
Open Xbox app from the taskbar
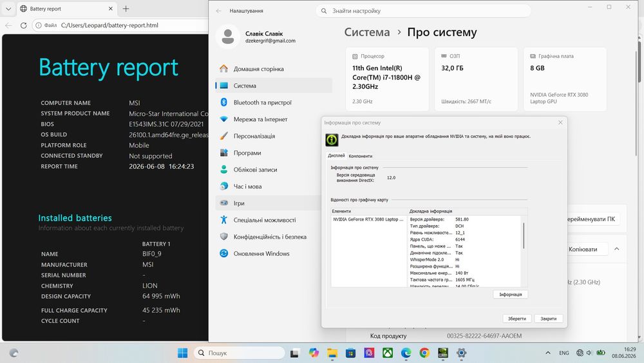click(x=387, y=353)
